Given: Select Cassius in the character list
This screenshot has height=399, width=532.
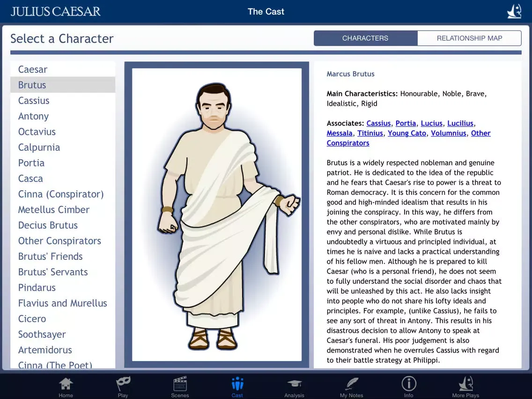Looking at the screenshot, I should point(63,100).
